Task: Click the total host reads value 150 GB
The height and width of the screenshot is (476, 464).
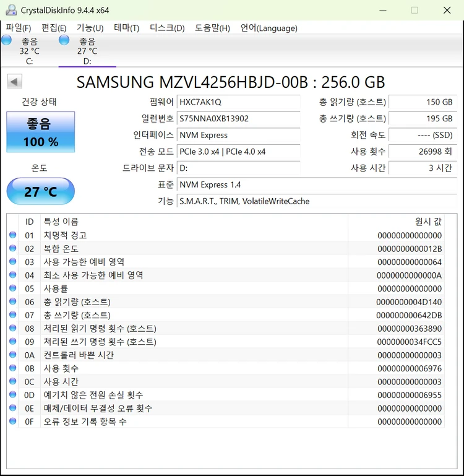Action: (423, 102)
